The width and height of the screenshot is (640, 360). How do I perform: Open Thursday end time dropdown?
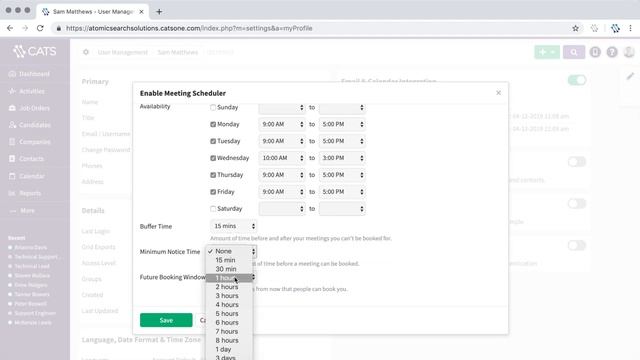(342, 175)
